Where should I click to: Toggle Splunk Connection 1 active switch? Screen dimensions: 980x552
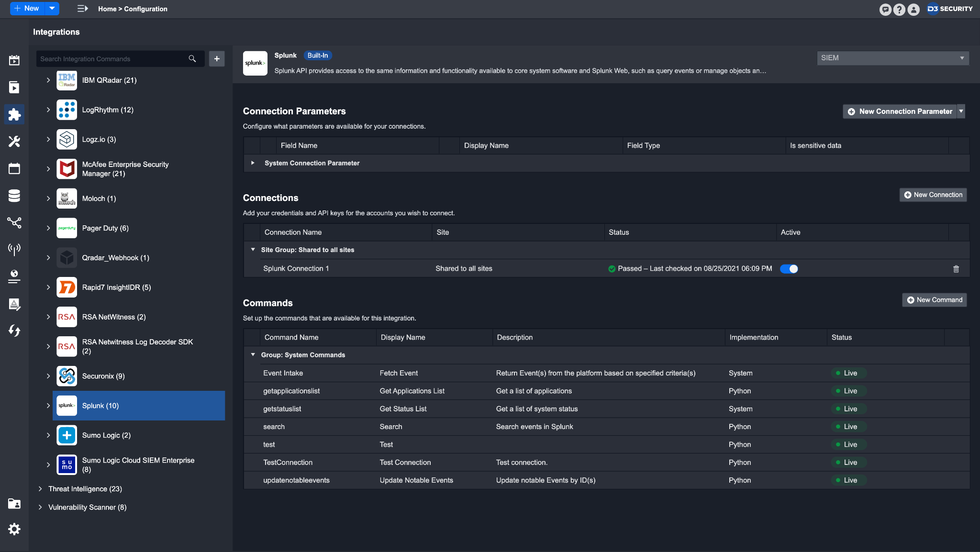tap(789, 269)
